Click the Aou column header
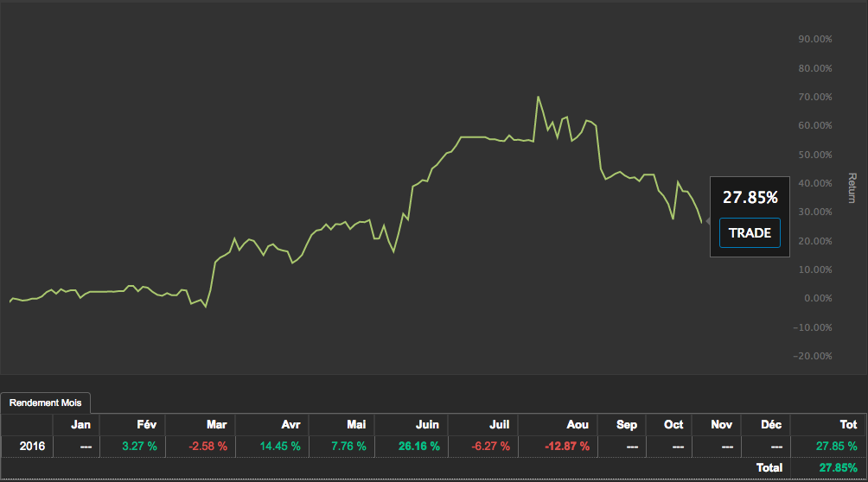 [x=577, y=424]
